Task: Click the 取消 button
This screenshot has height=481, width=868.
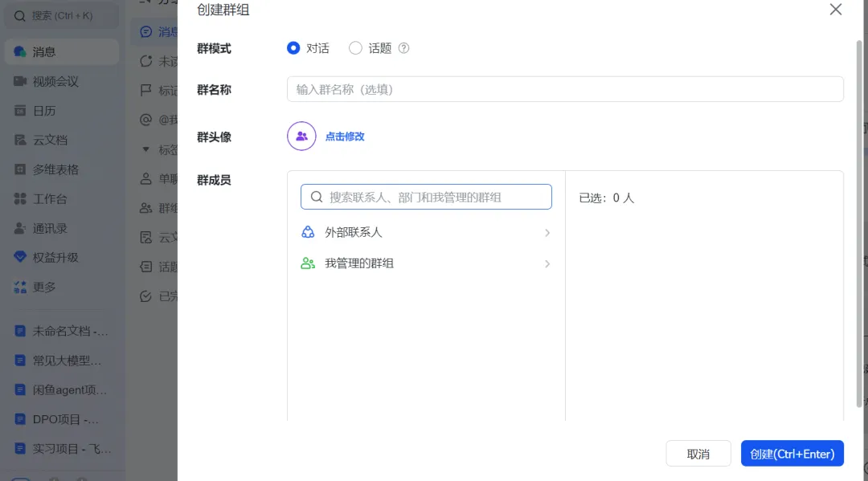Action: tap(698, 454)
